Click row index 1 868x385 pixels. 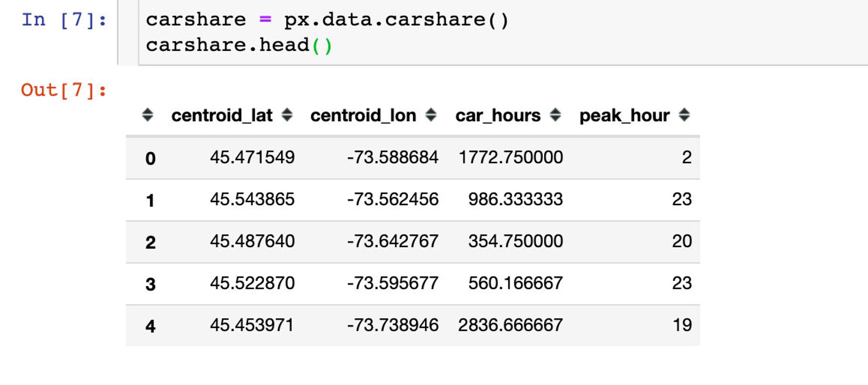150,200
